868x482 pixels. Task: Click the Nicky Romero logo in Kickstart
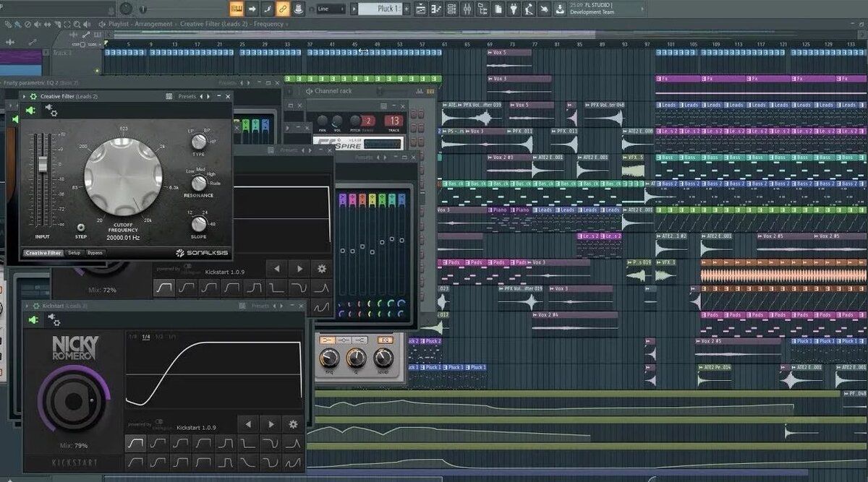[75, 349]
